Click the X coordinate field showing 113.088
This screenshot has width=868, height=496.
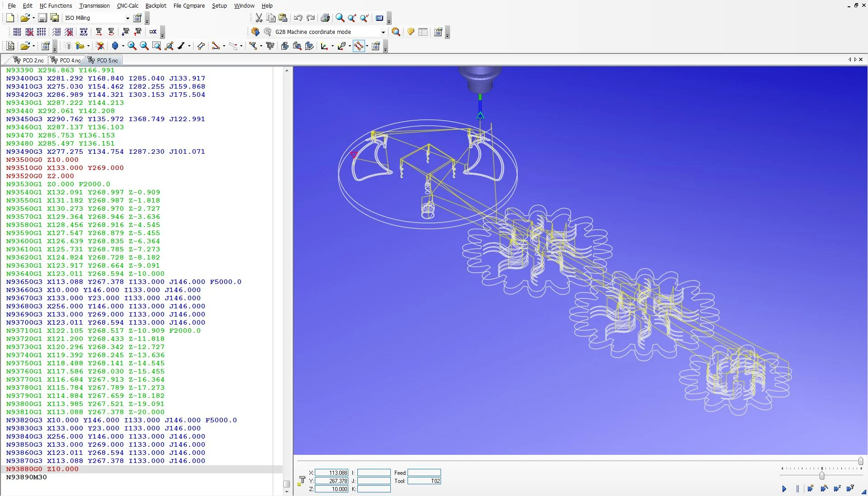click(x=332, y=473)
